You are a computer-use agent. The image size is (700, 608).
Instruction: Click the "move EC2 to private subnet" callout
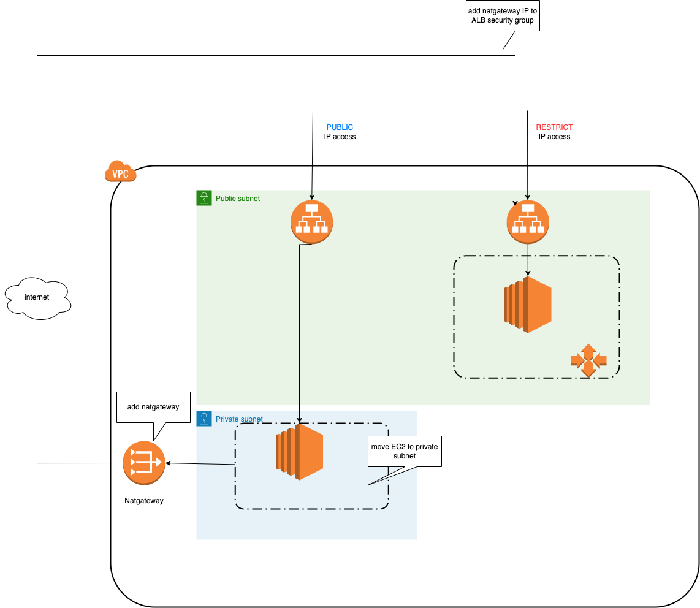(404, 451)
